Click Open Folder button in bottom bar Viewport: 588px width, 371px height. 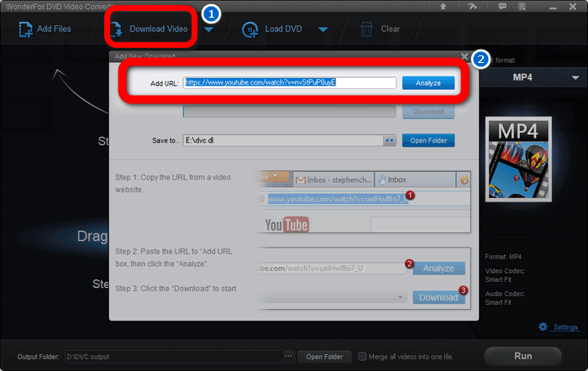click(x=324, y=357)
